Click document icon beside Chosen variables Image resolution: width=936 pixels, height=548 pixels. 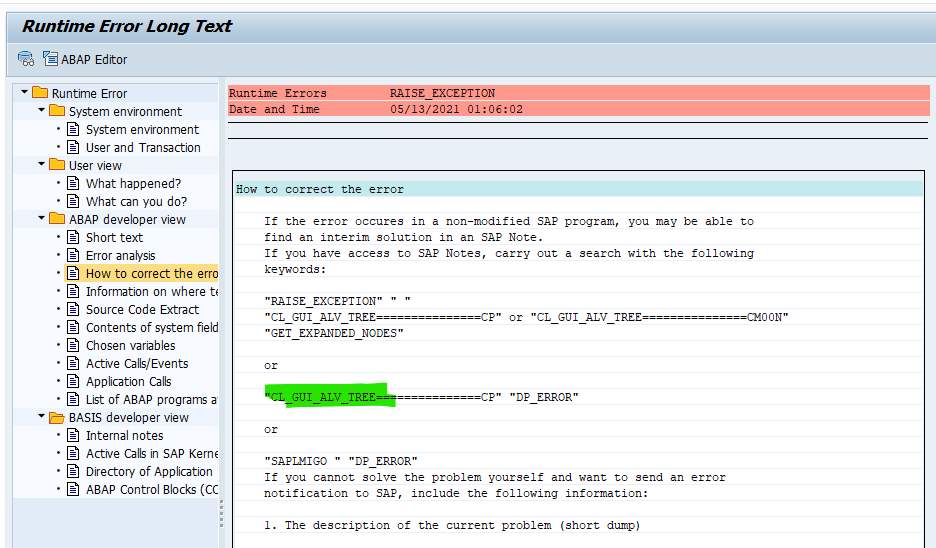pyautogui.click(x=73, y=345)
